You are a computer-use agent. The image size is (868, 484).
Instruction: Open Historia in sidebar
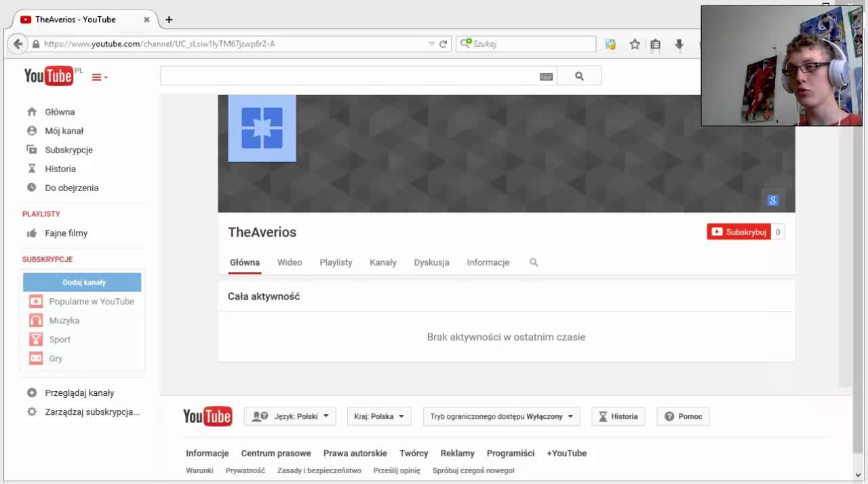click(60, 169)
